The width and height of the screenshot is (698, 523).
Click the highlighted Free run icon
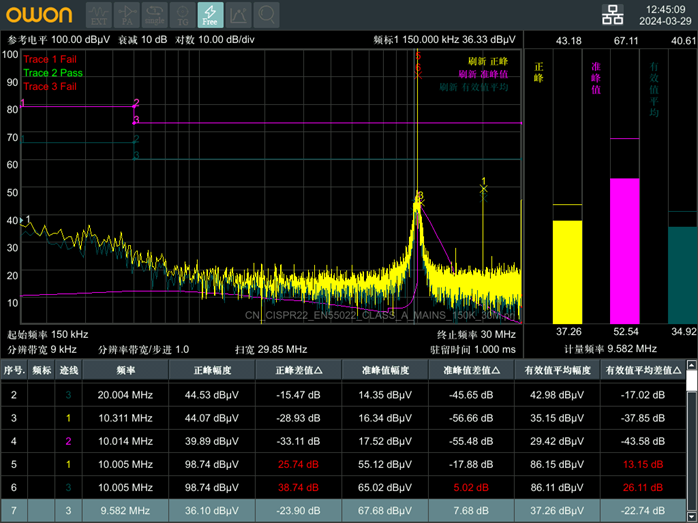[210, 15]
